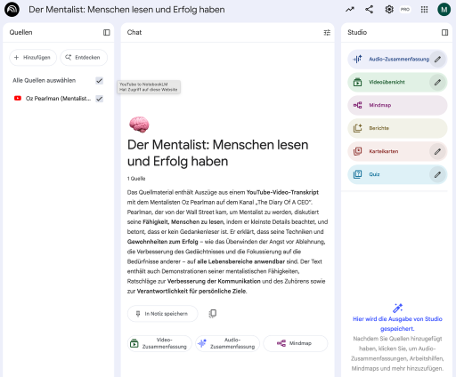
Task: Open Berichte in Studio panel
Action: 397,128
